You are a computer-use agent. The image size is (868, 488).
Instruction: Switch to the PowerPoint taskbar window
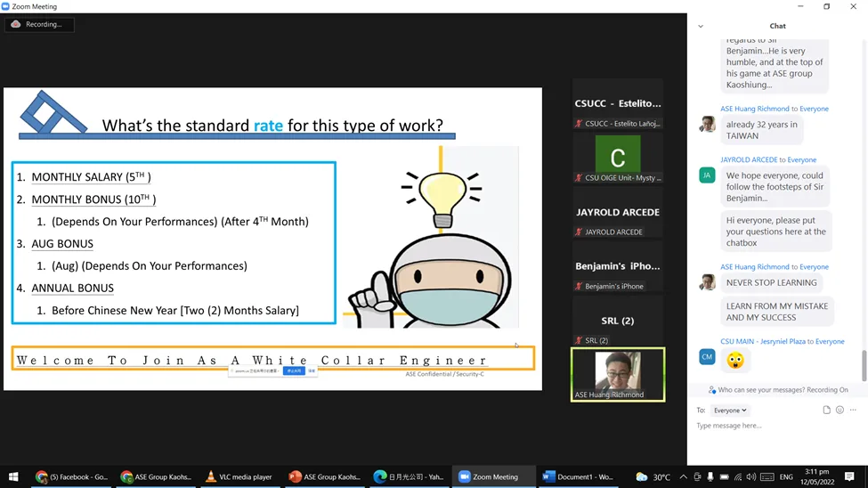tap(324, 477)
